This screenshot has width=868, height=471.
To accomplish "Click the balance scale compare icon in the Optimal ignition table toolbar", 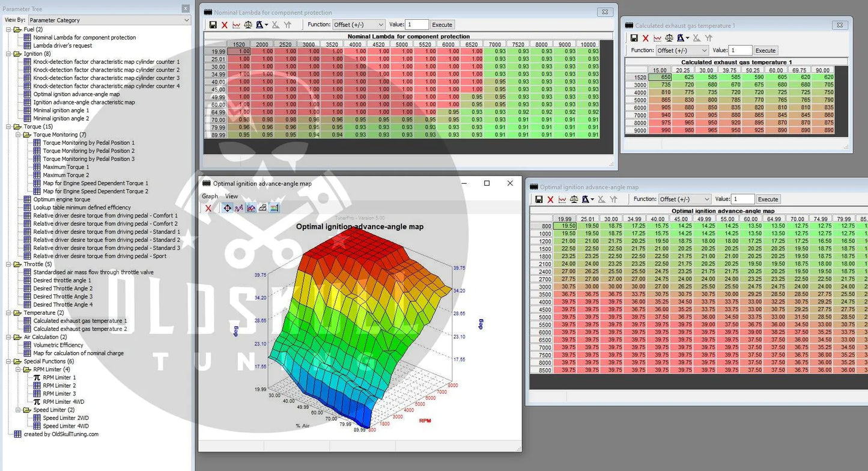I will [574, 199].
